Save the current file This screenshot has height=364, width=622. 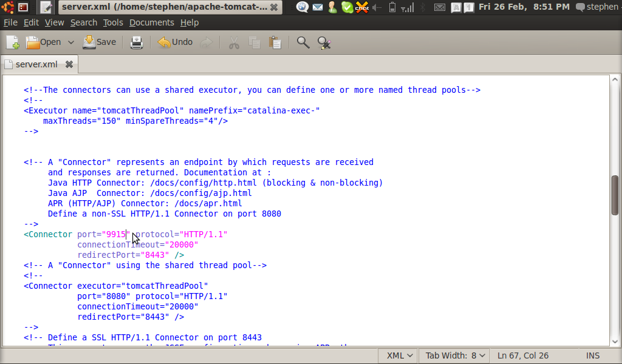tap(99, 42)
